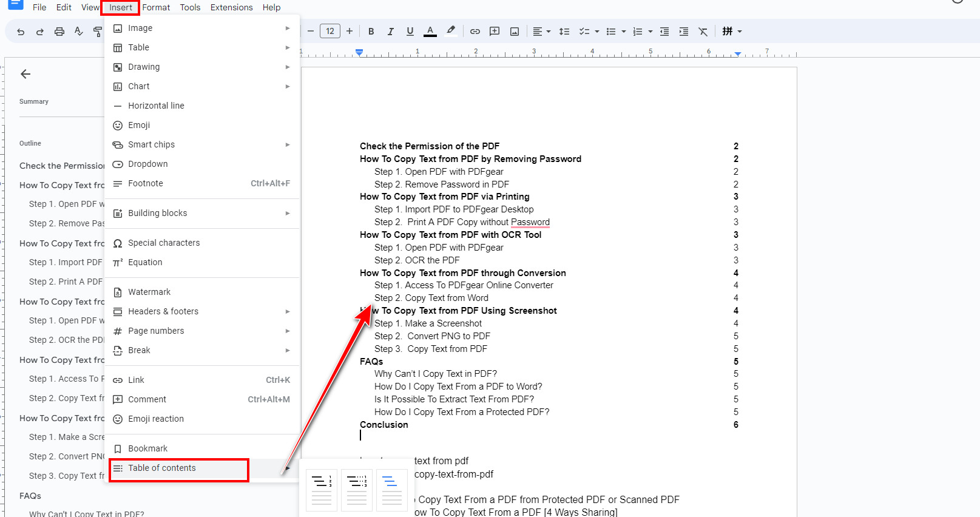Click the Line and paragraph spacing icon
The height and width of the screenshot is (517, 980).
pyautogui.click(x=564, y=32)
